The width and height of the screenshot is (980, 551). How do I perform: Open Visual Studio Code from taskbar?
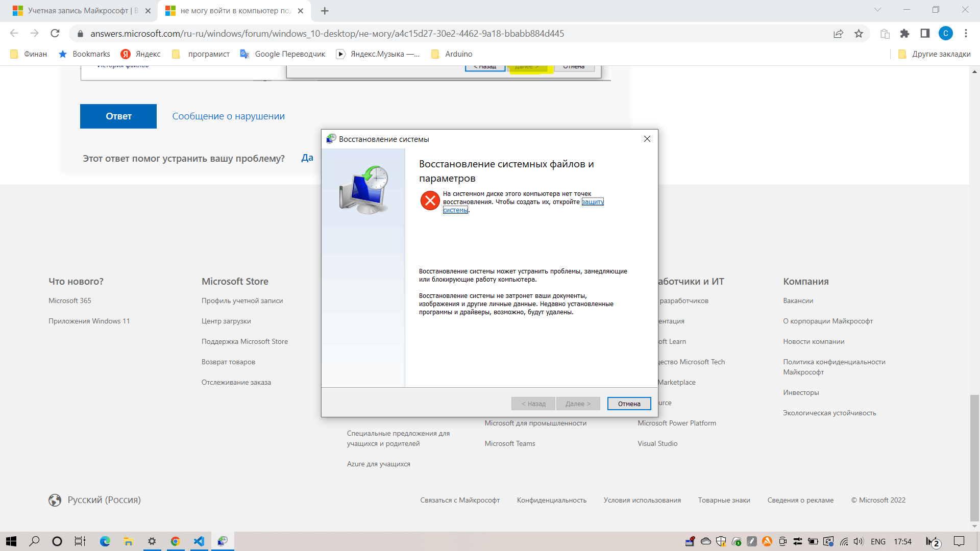pos(199,541)
